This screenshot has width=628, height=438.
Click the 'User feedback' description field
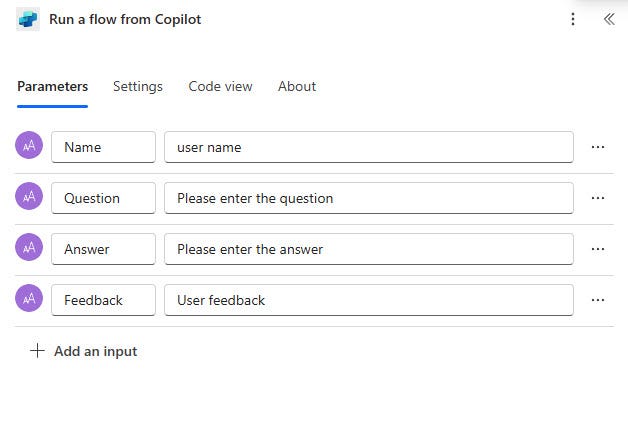coord(369,300)
